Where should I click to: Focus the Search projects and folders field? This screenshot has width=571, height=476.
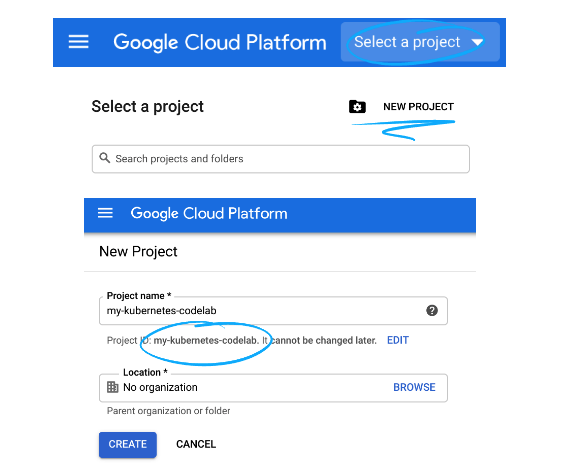click(x=281, y=159)
